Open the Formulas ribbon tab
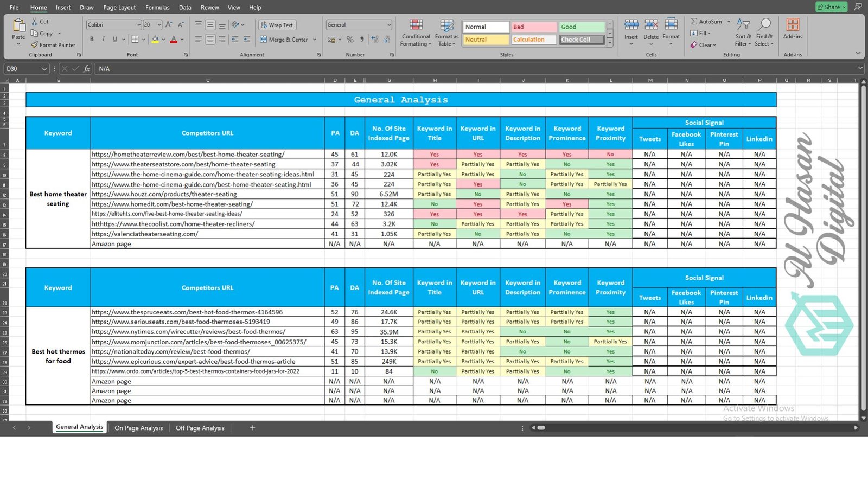The height and width of the screenshot is (488, 868). [x=157, y=8]
